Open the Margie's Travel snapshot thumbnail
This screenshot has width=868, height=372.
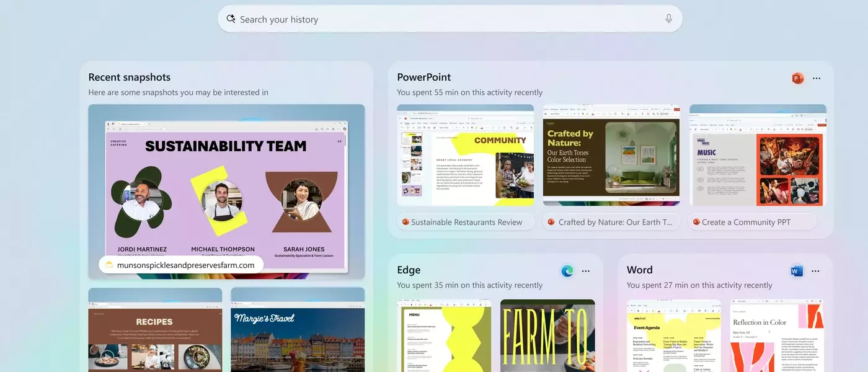click(x=298, y=330)
